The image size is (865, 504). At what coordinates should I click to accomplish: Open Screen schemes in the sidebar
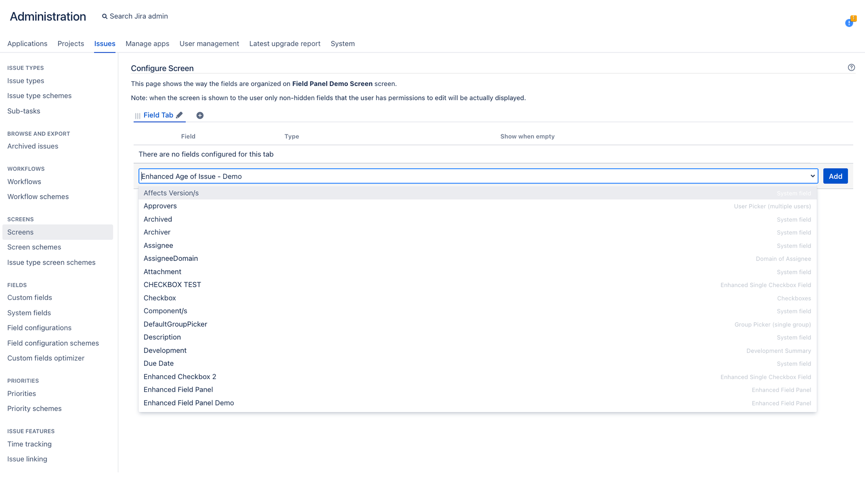coord(34,247)
